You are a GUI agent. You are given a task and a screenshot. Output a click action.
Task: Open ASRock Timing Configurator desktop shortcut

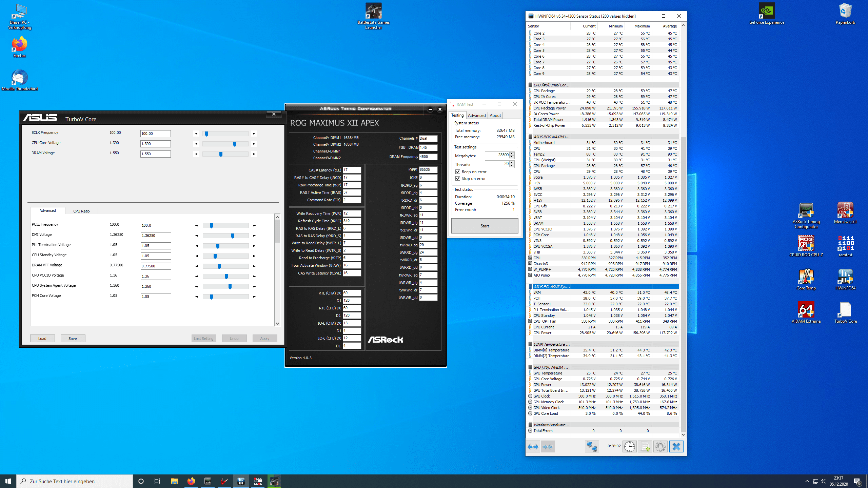pos(806,216)
